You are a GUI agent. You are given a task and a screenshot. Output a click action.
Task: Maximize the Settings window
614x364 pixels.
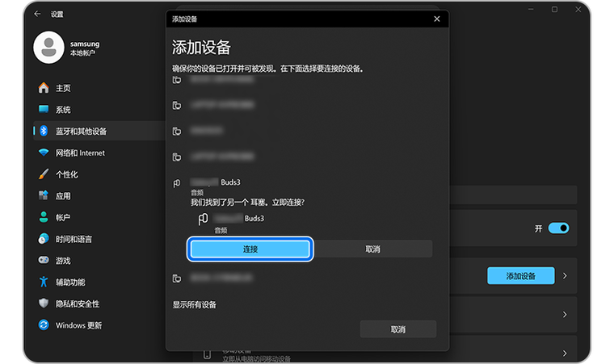[x=554, y=9]
